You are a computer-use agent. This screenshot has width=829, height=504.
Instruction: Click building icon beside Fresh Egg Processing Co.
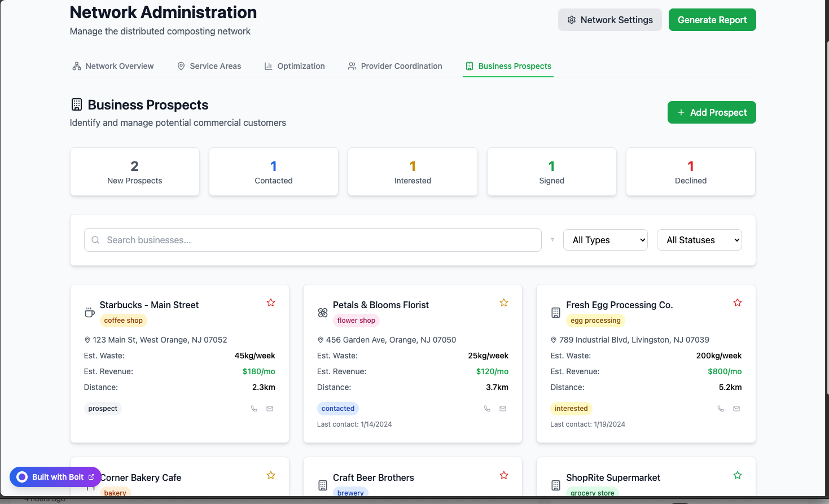point(556,313)
